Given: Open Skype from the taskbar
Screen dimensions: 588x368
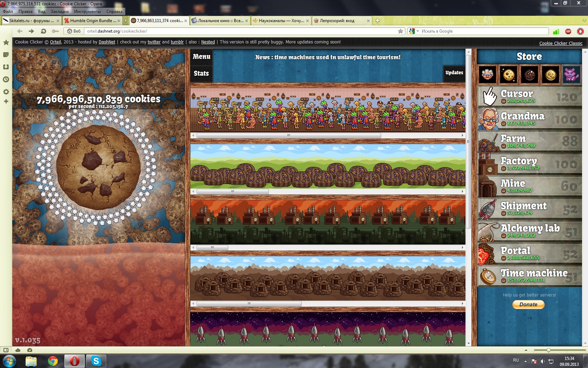Looking at the screenshot, I should 96,361.
